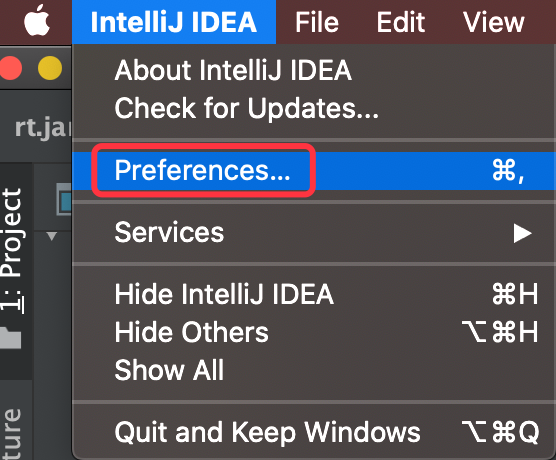
Task: Click the rt.jar breadcrumb label
Action: click(43, 128)
